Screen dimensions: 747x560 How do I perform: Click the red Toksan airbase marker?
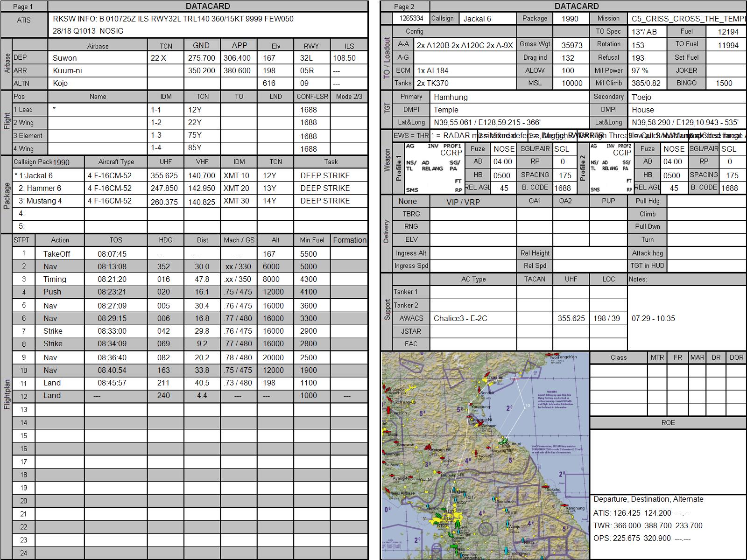tap(486, 375)
